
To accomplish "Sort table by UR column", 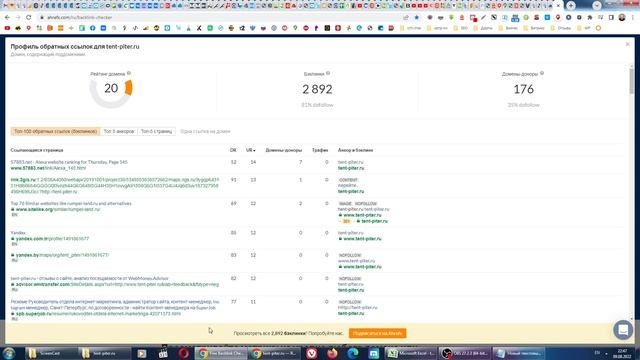I will click(250, 150).
